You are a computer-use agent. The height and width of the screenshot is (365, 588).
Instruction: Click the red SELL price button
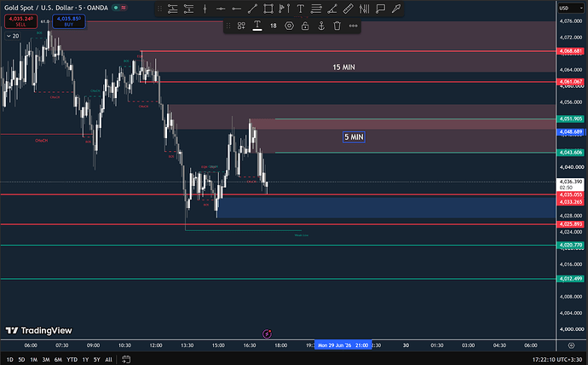21,21
